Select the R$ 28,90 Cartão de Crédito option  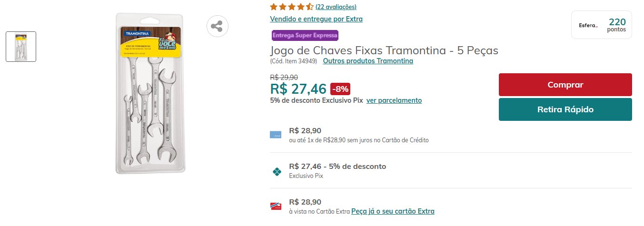tap(450, 135)
